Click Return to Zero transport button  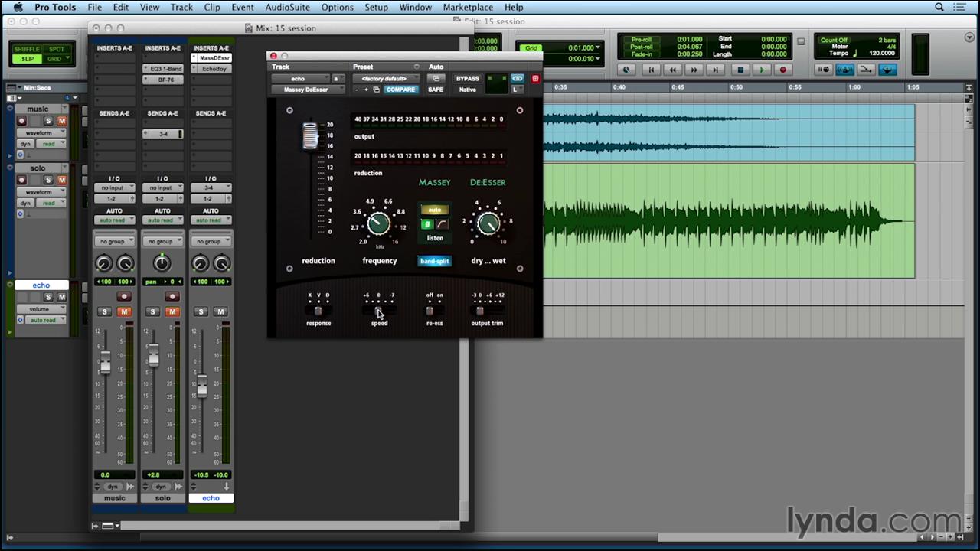651,70
